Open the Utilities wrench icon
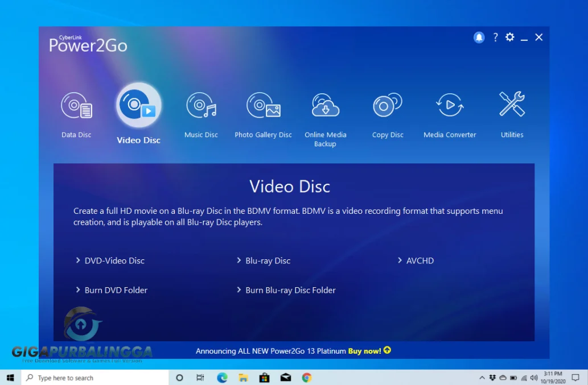588x385 pixels. [512, 105]
